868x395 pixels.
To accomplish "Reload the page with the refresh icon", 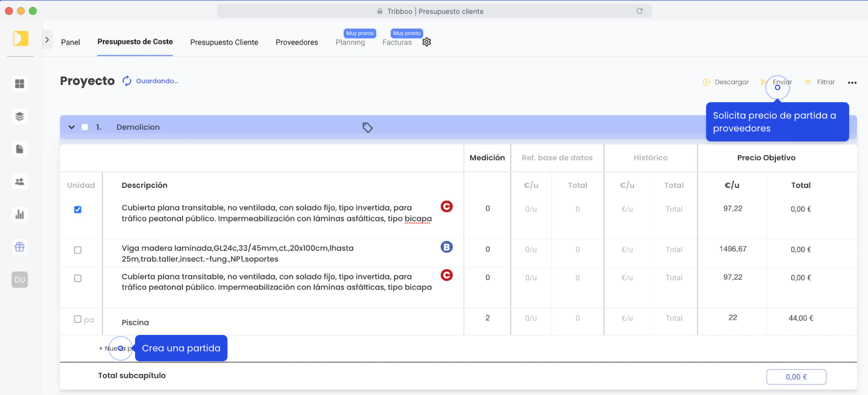I will pyautogui.click(x=640, y=11).
